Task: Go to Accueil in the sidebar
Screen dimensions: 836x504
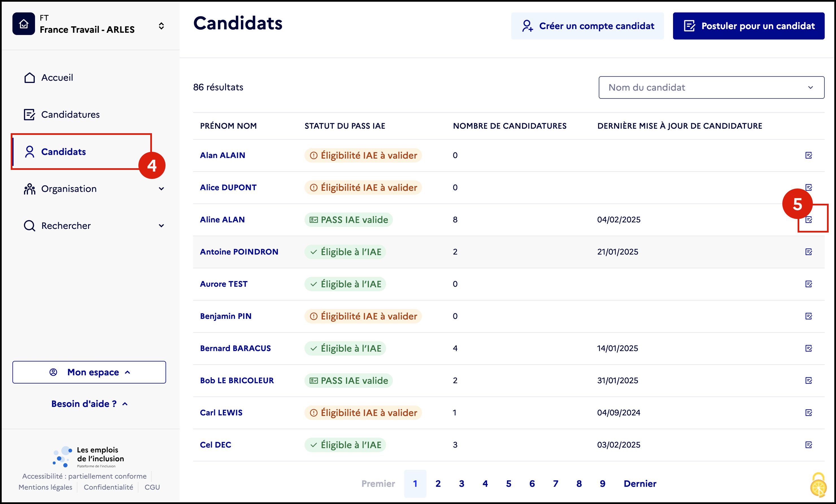Action: pos(48,78)
